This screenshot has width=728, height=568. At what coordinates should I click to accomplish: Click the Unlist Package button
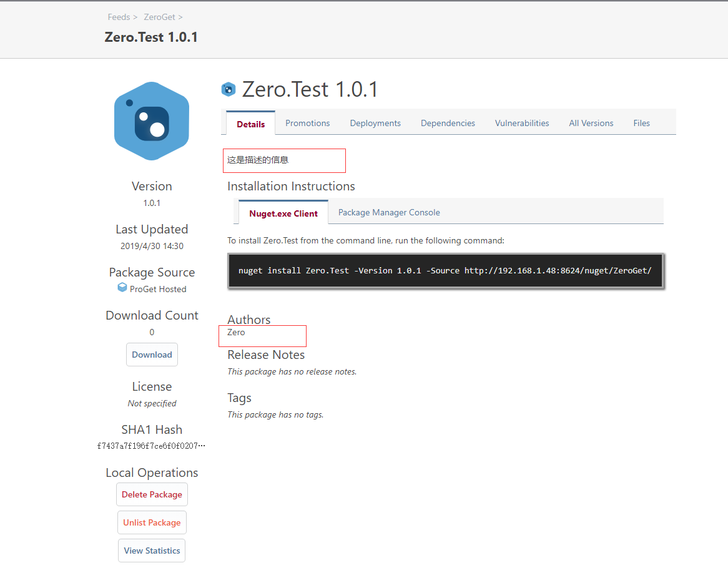pyautogui.click(x=152, y=522)
